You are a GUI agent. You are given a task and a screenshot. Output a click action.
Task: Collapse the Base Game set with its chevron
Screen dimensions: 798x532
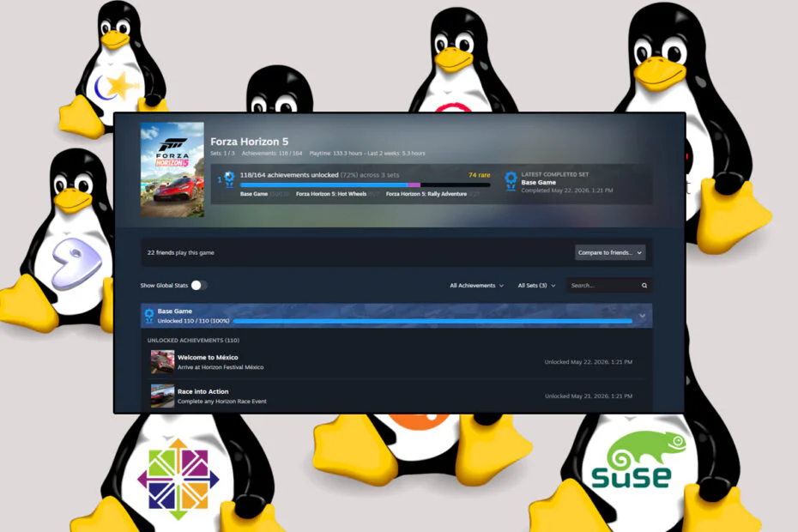(x=643, y=316)
